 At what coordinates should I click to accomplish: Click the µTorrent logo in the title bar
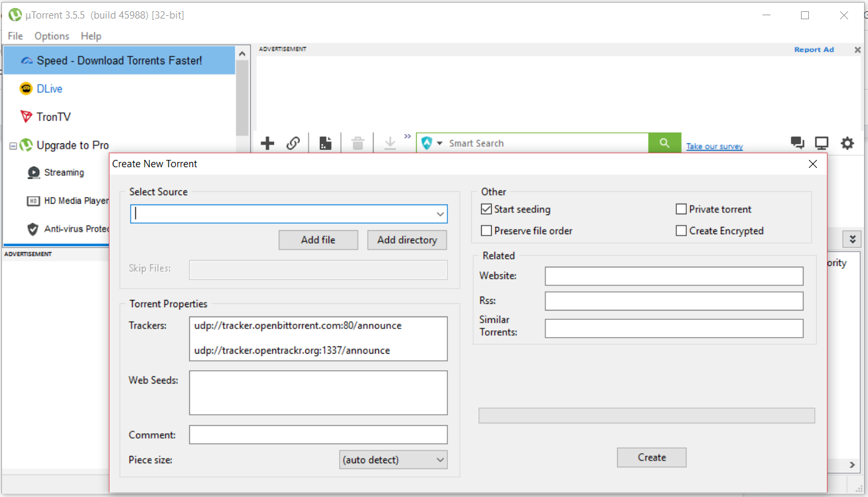point(15,15)
